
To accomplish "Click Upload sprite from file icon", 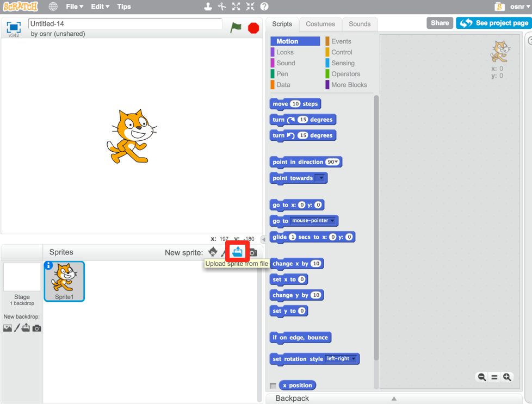I will pyautogui.click(x=238, y=252).
